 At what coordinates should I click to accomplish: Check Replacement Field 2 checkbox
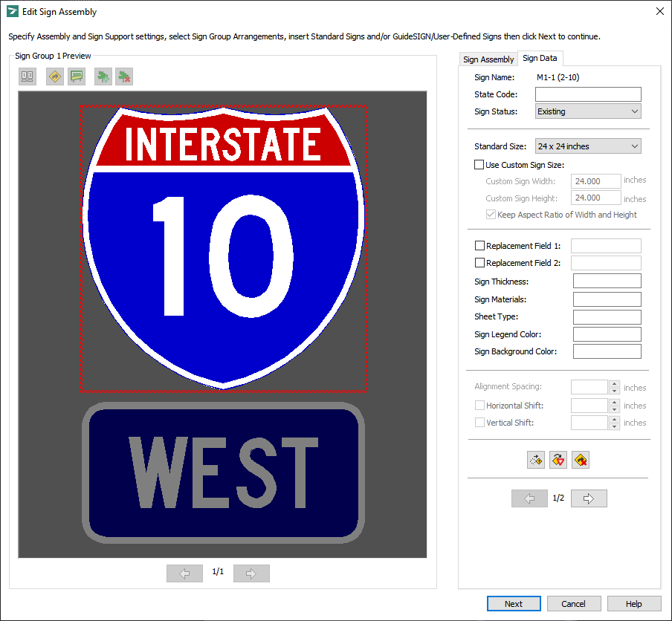479,262
